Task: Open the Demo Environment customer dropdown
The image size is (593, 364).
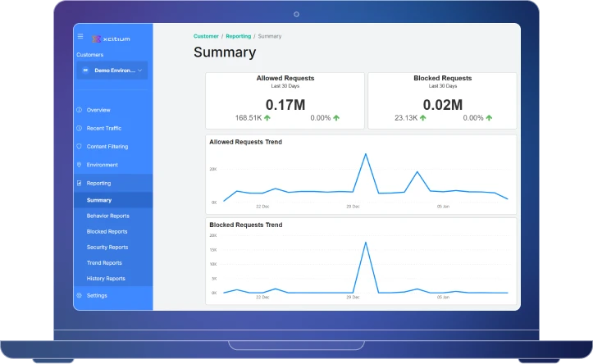Action: (112, 71)
